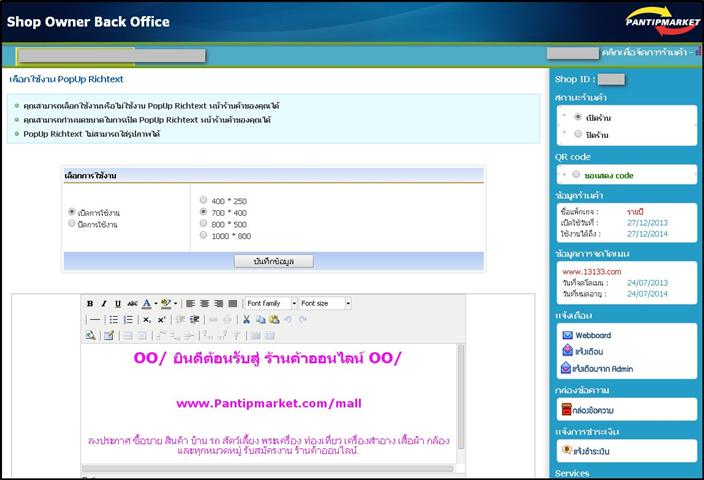
Task: Click the text color 'A' icon
Action: click(x=146, y=304)
